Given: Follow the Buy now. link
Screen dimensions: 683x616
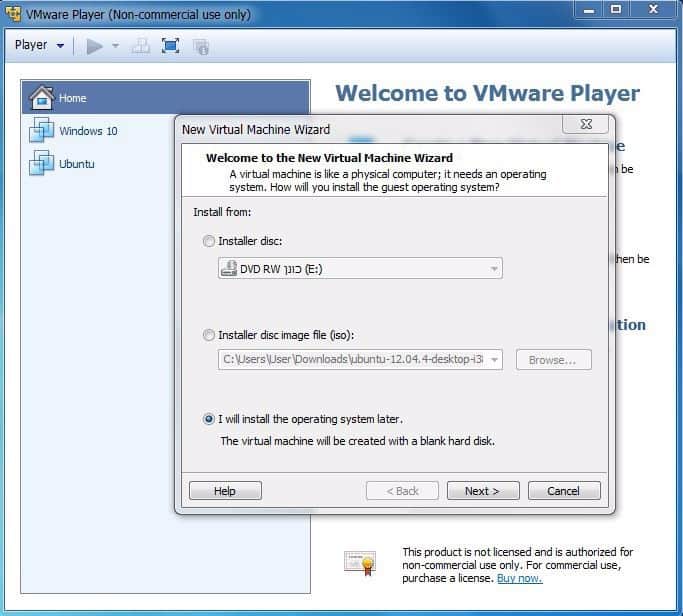Looking at the screenshot, I should (520, 579).
